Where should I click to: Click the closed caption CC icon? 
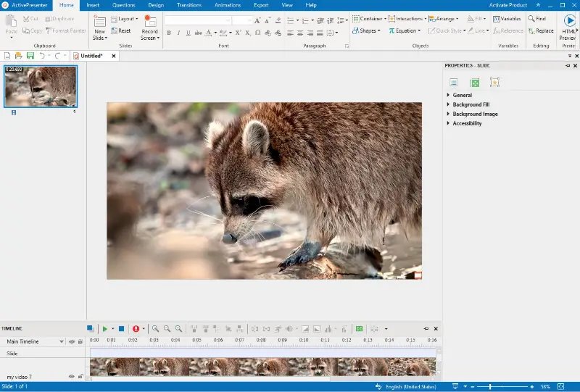click(359, 329)
